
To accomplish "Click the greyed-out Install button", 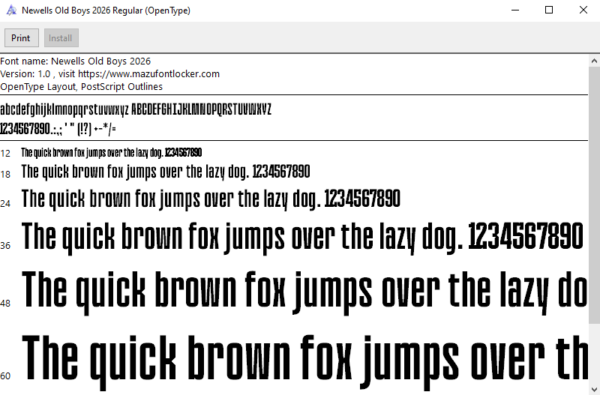I will pos(61,38).
